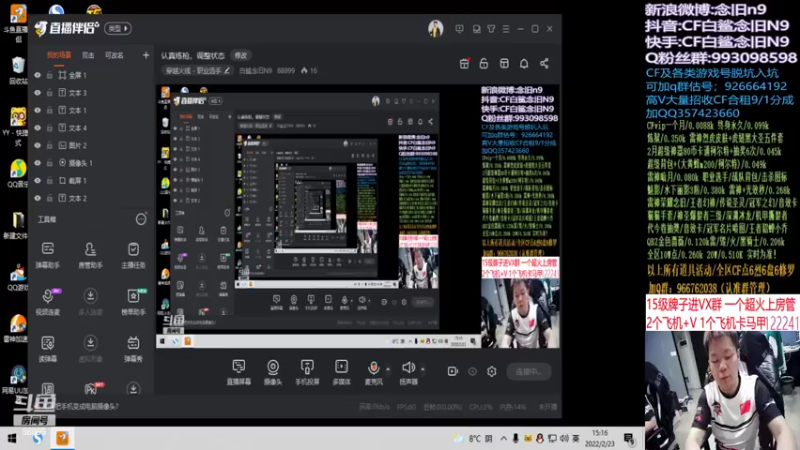Open the 视频连麦 microphone tool
Image resolution: width=800 pixels, height=450 pixels.
(47, 302)
